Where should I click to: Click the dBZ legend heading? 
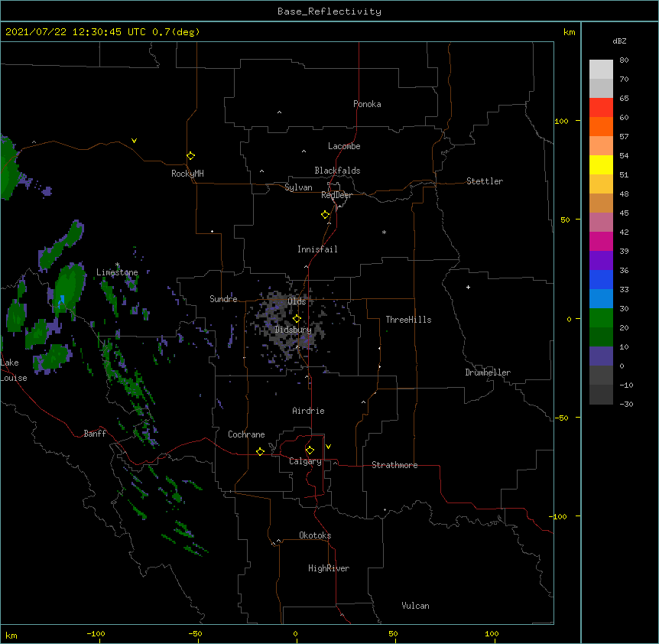point(619,41)
